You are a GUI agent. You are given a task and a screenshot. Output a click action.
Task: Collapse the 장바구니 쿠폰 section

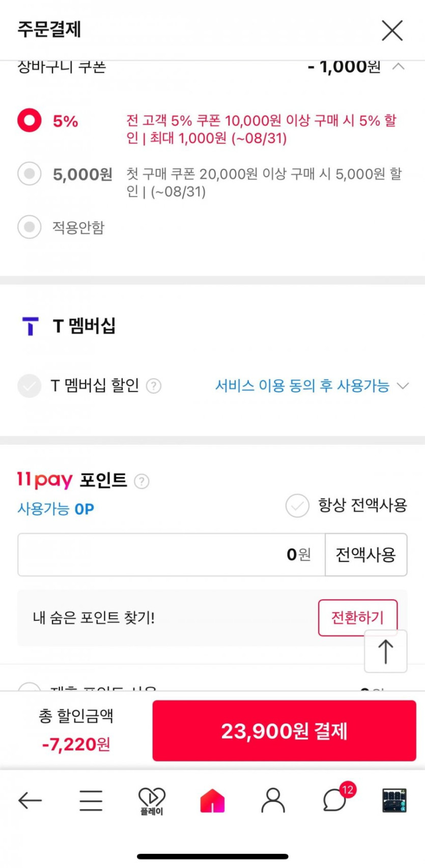[x=399, y=67]
